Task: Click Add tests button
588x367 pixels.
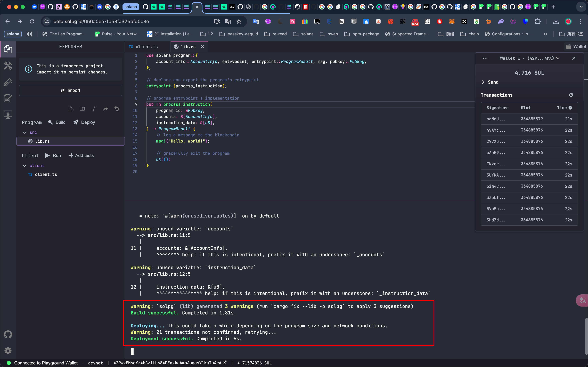Action: click(x=81, y=155)
